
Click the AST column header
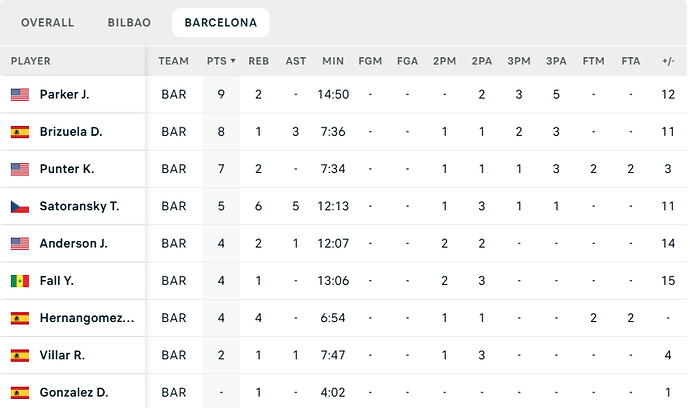(296, 61)
